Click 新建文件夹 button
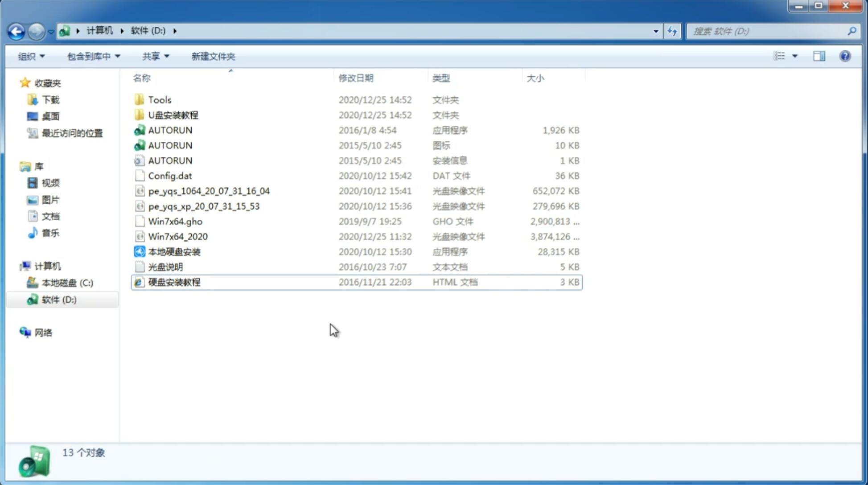Viewport: 868px width, 485px height. (213, 56)
